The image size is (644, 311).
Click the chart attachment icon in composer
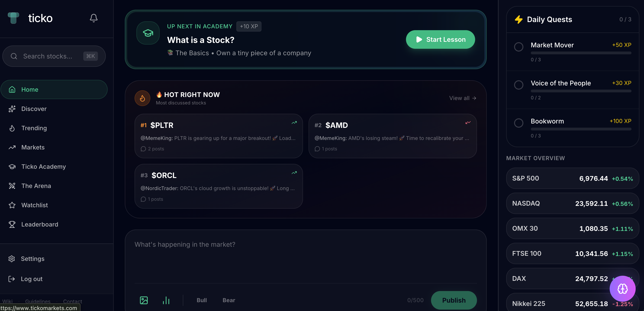pyautogui.click(x=166, y=300)
